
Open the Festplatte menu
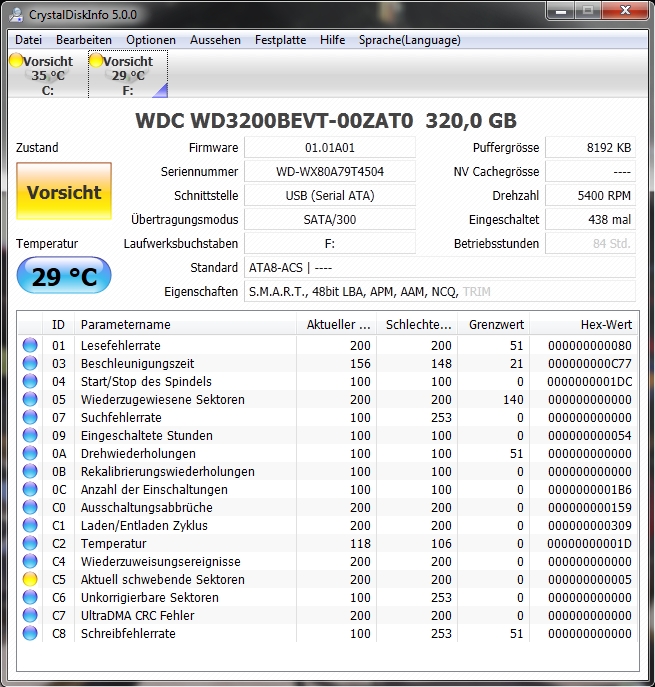click(280, 40)
